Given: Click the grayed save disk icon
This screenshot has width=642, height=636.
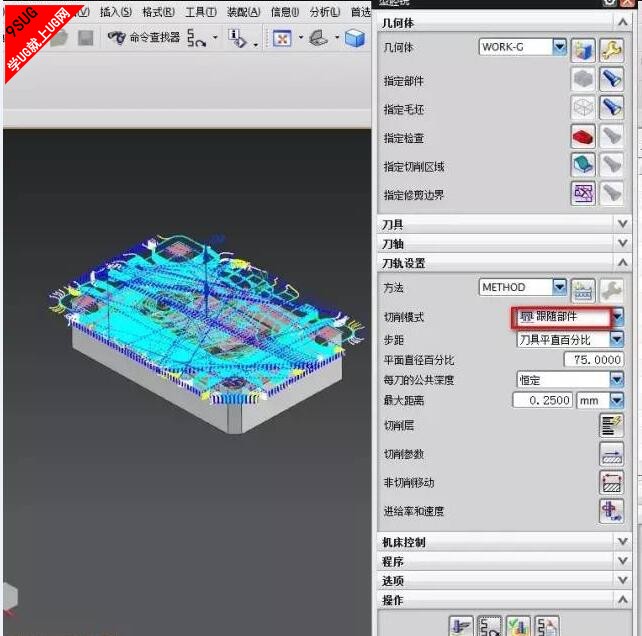Looking at the screenshot, I should [86, 38].
